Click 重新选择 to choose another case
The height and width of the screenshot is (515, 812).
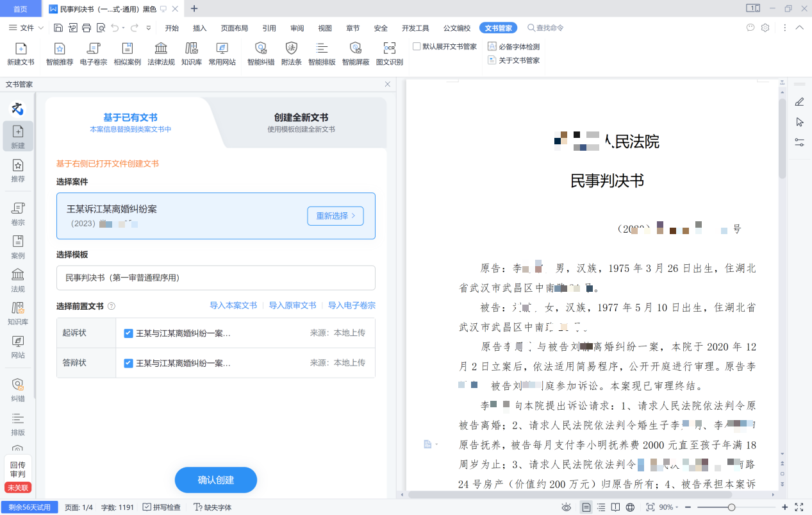coord(335,216)
